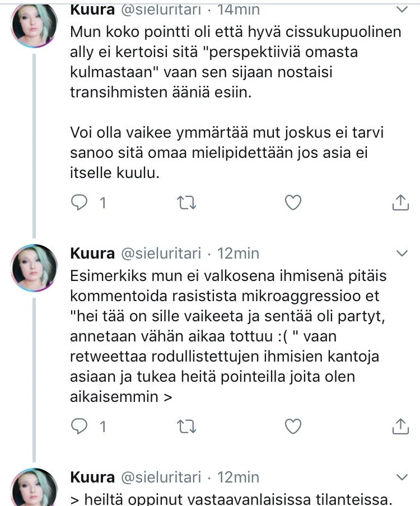Like the tweet about cissukupuolinen ally
Viewport: 420px width, 506px height.
(293, 203)
